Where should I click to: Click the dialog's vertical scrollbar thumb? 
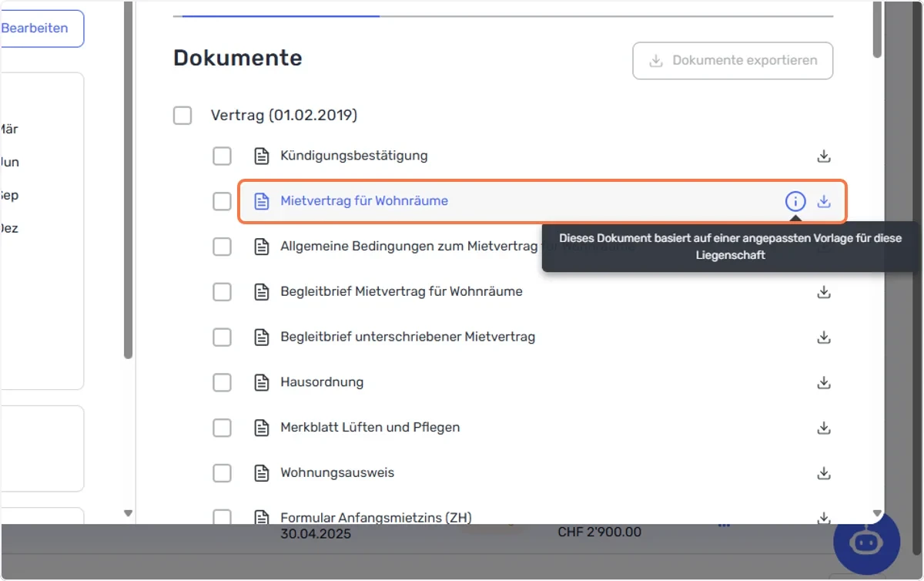pyautogui.click(x=877, y=29)
